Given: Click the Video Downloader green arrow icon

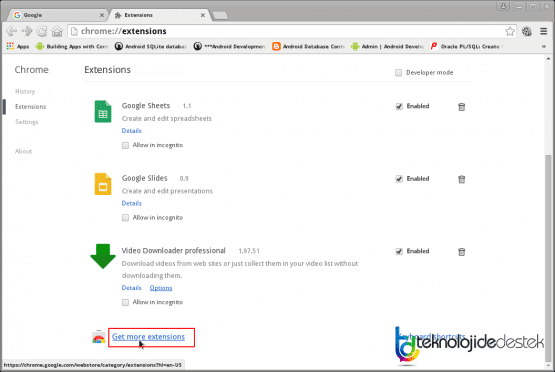Looking at the screenshot, I should coord(103,256).
